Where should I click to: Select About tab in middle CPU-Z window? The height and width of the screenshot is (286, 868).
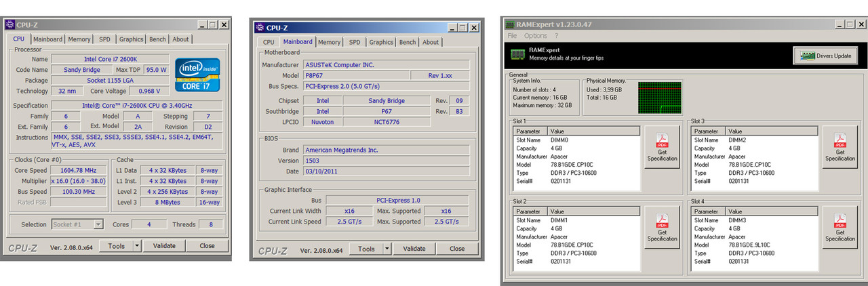pos(431,42)
